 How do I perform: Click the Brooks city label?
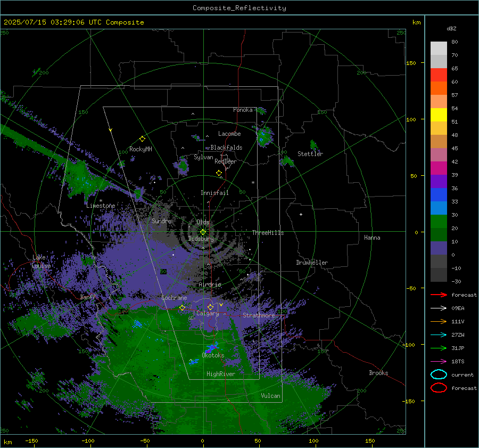(x=378, y=373)
